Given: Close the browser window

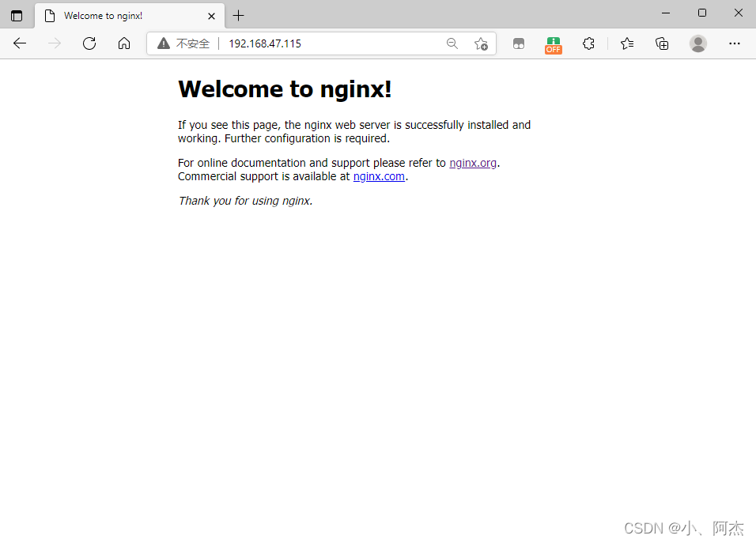Looking at the screenshot, I should (738, 13).
